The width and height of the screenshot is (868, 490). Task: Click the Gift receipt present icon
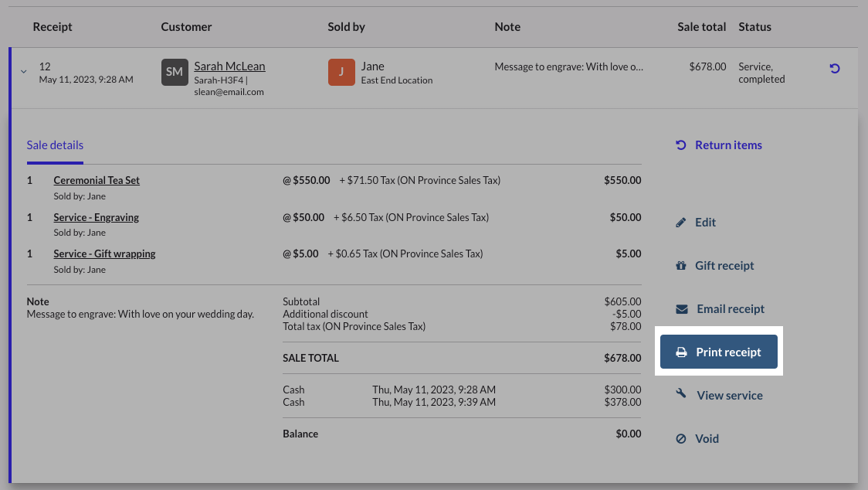click(681, 266)
